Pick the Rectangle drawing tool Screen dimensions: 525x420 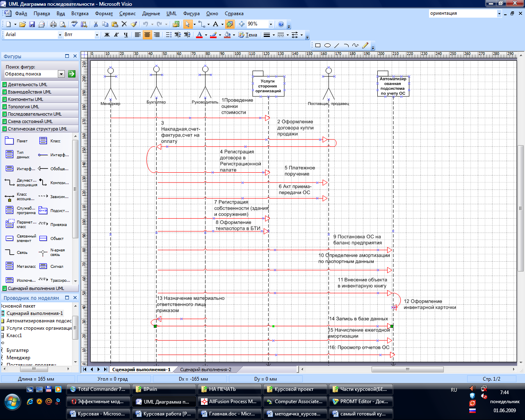(318, 46)
